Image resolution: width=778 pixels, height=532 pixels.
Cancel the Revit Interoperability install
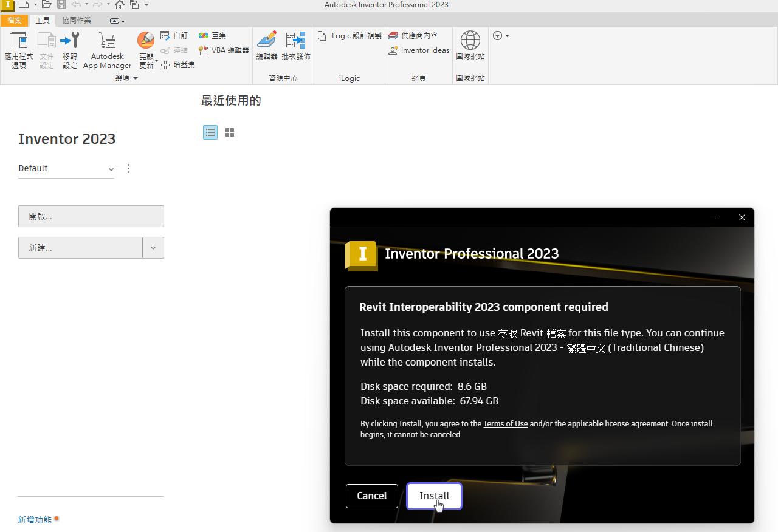(x=372, y=496)
